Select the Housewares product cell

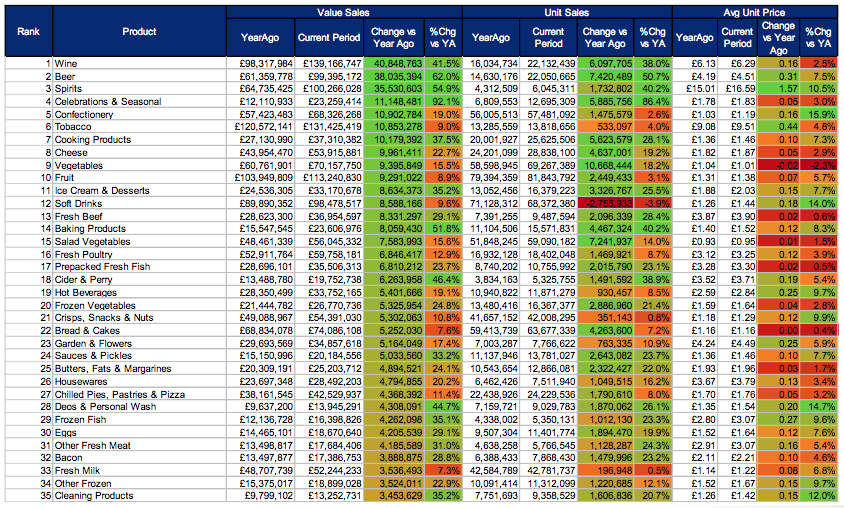139,382
